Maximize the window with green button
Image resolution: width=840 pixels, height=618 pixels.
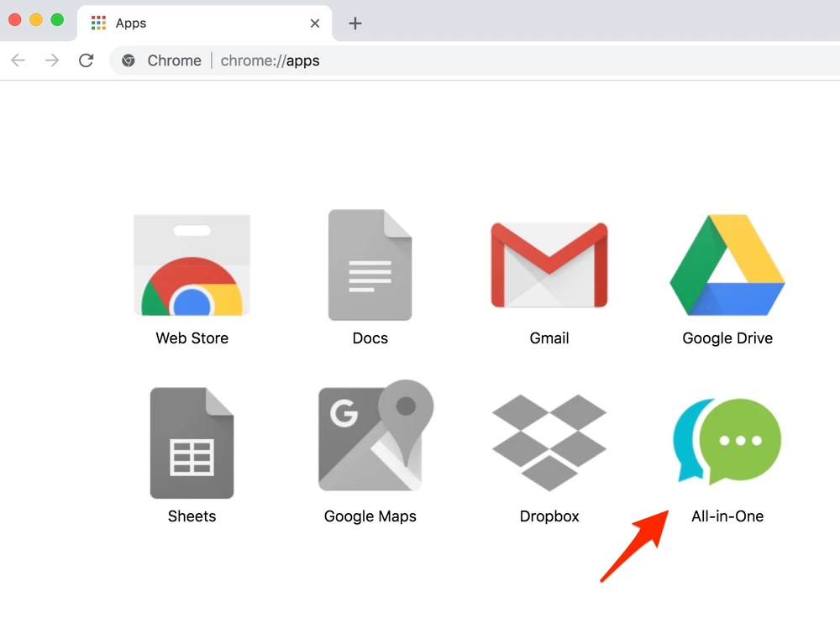coord(57,19)
